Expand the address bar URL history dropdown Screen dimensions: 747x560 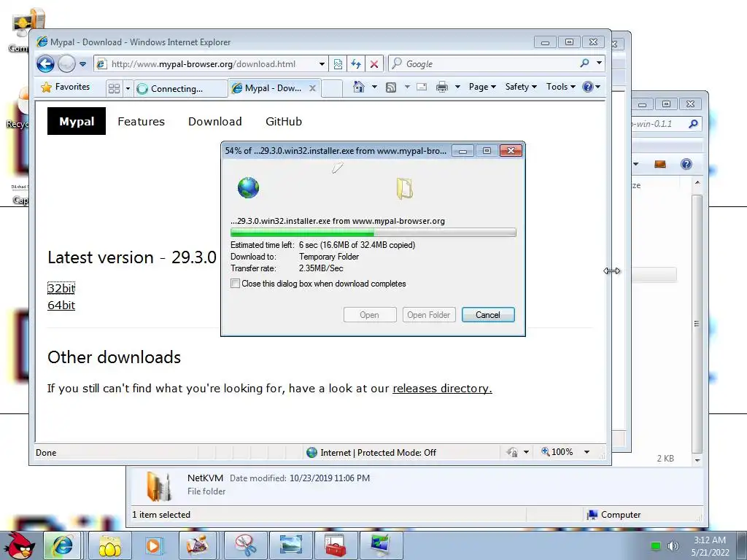(322, 64)
